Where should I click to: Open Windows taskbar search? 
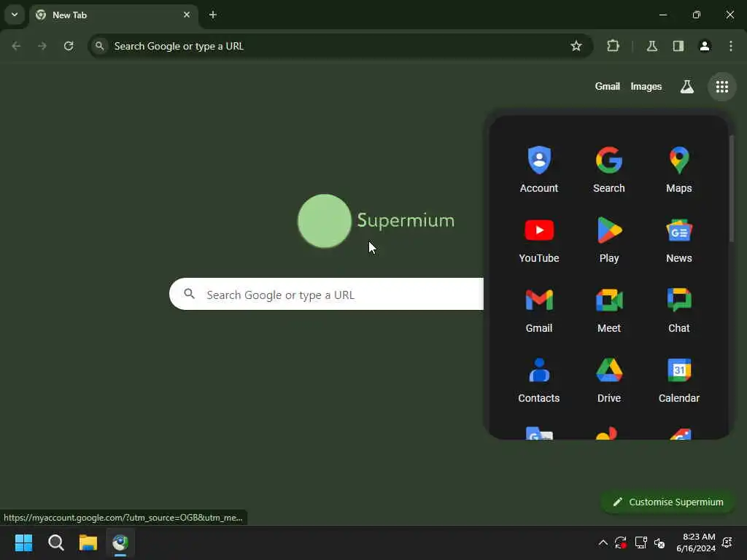[55, 542]
